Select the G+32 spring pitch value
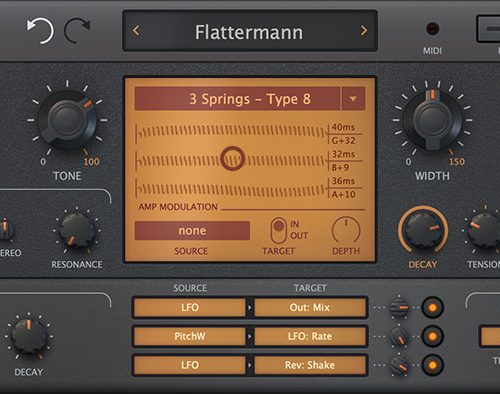 click(x=343, y=140)
